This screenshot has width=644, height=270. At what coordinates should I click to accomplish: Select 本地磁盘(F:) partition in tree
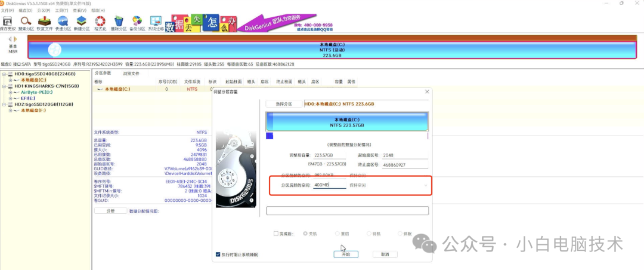[x=33, y=111]
